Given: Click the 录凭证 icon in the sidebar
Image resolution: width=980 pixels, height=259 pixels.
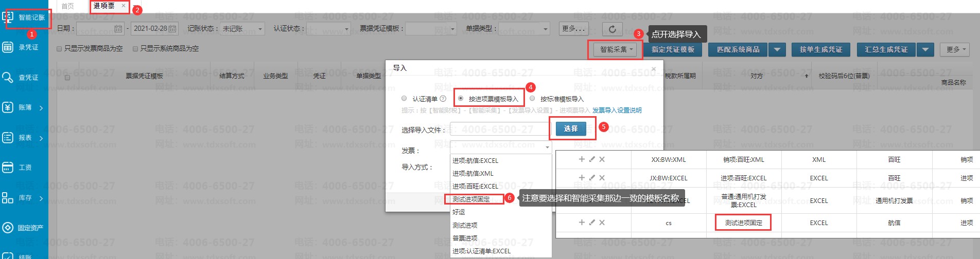Looking at the screenshot, I should click(x=8, y=47).
